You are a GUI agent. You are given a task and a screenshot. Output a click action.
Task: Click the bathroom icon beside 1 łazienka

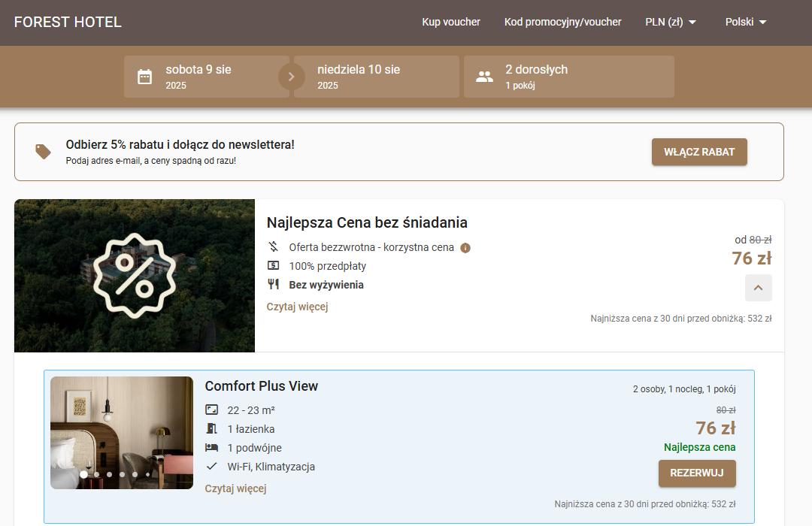click(x=212, y=428)
